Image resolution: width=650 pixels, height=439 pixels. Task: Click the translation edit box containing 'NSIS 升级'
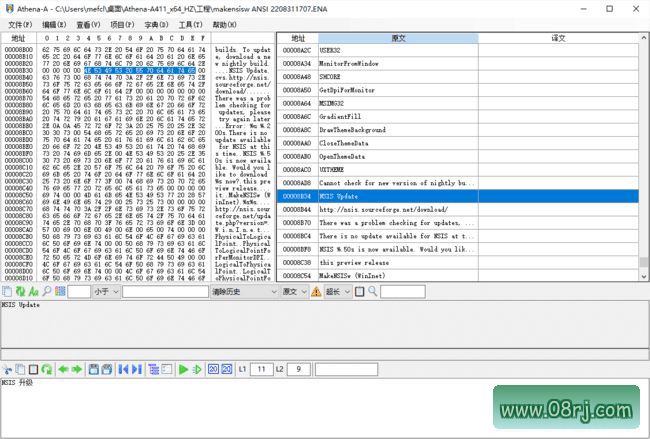click(x=325, y=408)
